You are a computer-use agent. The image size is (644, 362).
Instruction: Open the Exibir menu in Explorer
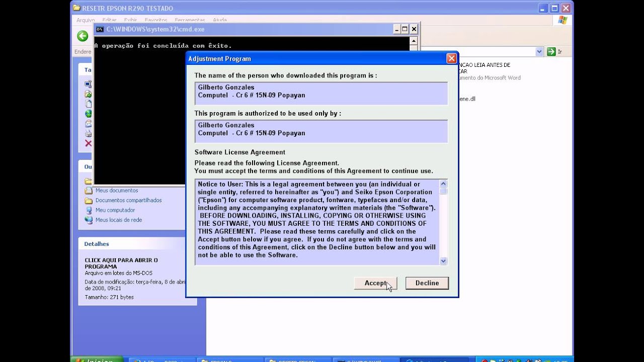click(x=130, y=20)
